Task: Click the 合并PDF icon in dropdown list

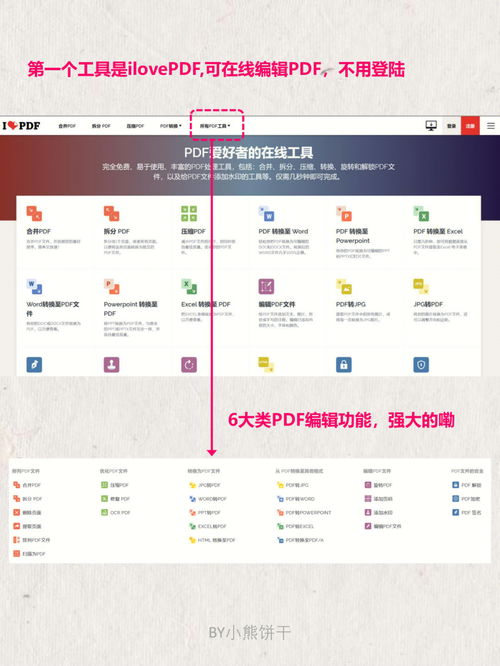Action: point(17,485)
